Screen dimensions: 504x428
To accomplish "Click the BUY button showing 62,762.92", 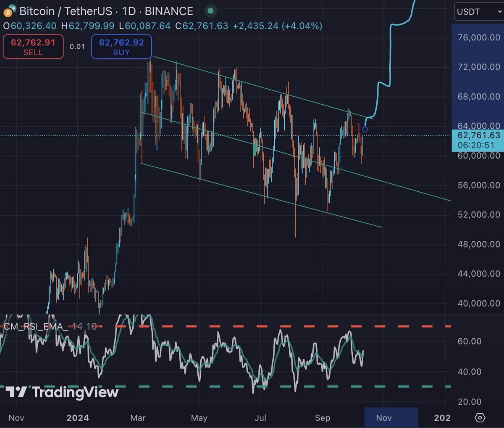I will point(121,47).
